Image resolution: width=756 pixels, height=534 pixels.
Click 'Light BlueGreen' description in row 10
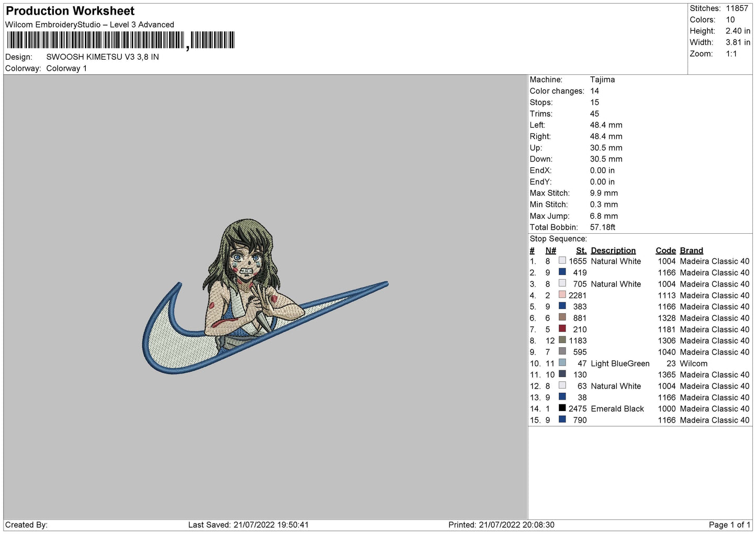pyautogui.click(x=620, y=363)
